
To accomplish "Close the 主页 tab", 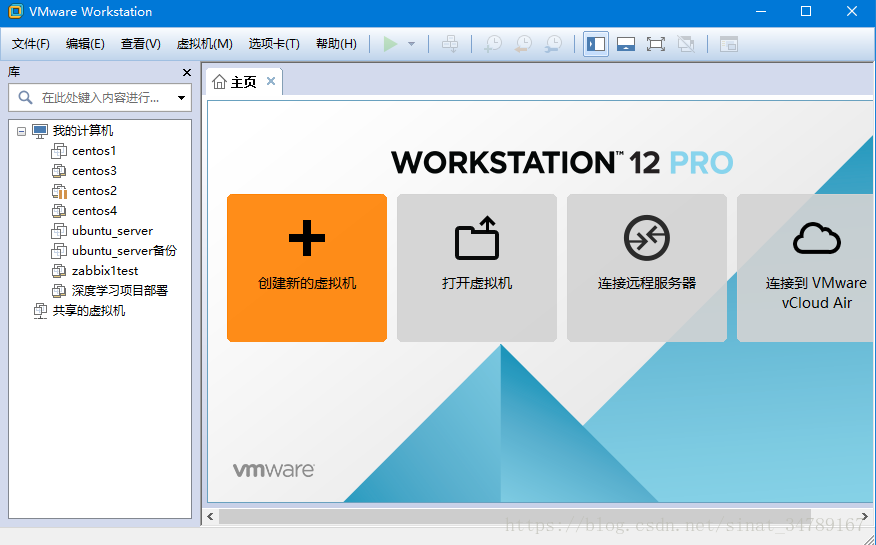I will click(271, 81).
